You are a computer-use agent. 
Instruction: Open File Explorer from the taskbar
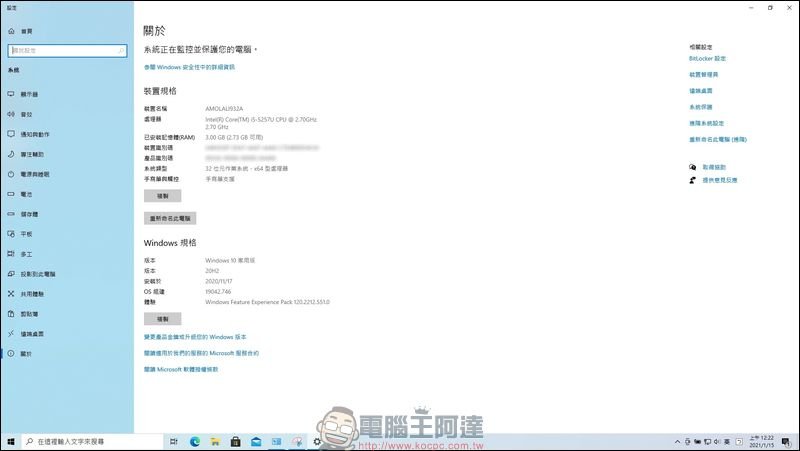tap(215, 442)
